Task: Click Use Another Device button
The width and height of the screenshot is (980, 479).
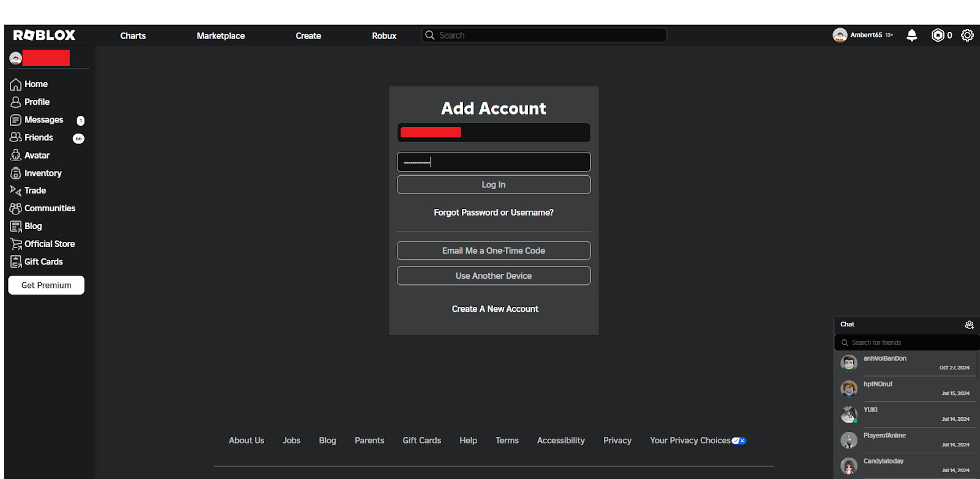Action: [x=494, y=276]
